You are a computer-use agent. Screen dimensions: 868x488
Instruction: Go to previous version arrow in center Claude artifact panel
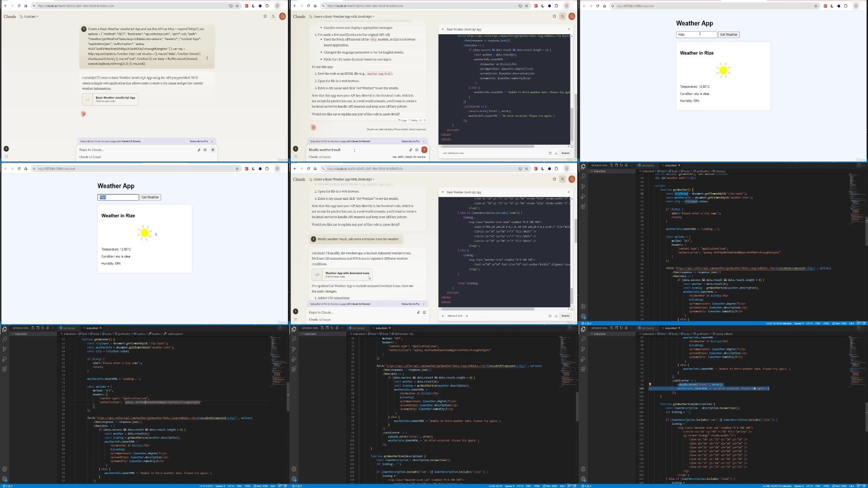[443, 316]
